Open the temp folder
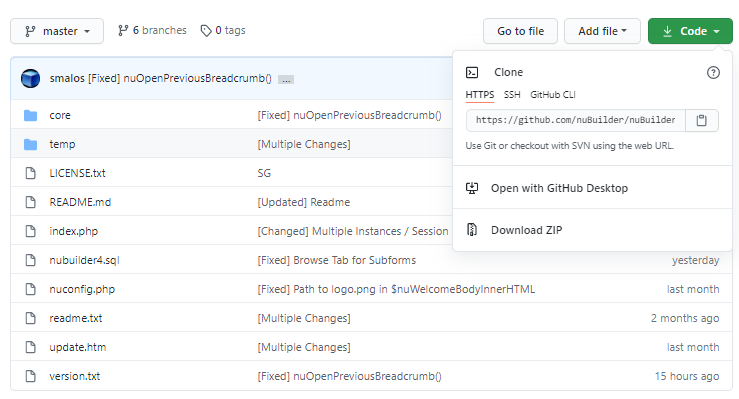This screenshot has width=739, height=399. (62, 144)
